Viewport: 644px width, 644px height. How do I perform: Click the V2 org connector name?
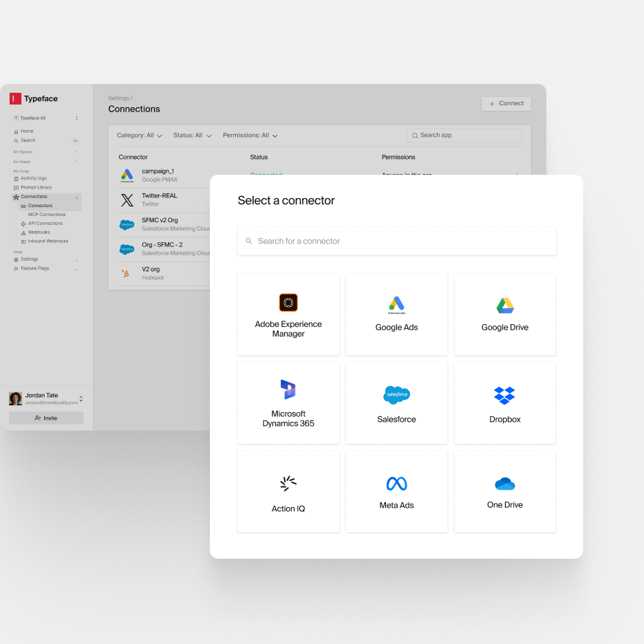point(151,270)
